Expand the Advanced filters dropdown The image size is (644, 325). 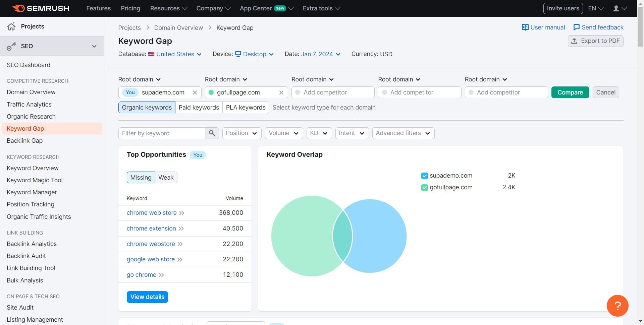[x=403, y=133]
